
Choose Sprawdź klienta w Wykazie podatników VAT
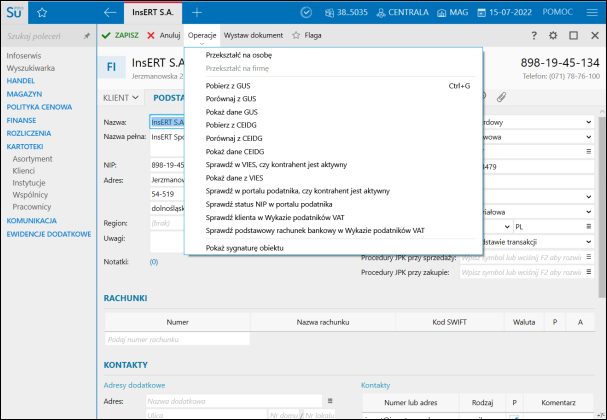pyautogui.click(x=275, y=218)
